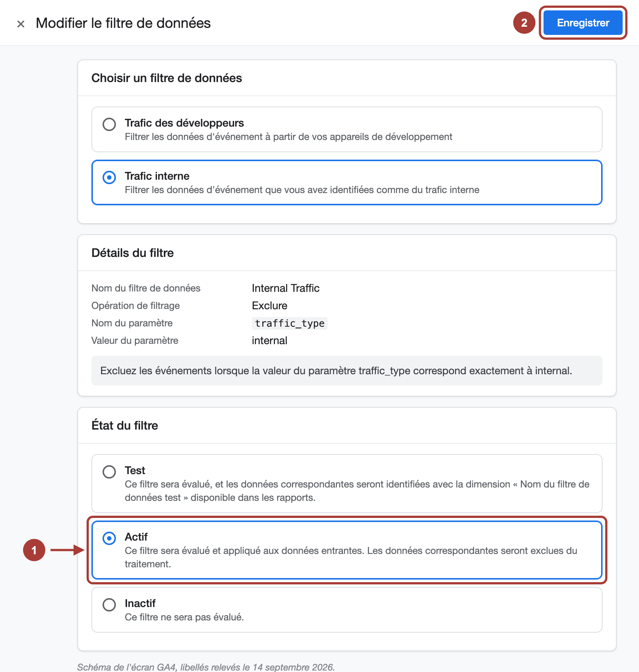Click the Internal Traffic filter name value

tap(286, 288)
